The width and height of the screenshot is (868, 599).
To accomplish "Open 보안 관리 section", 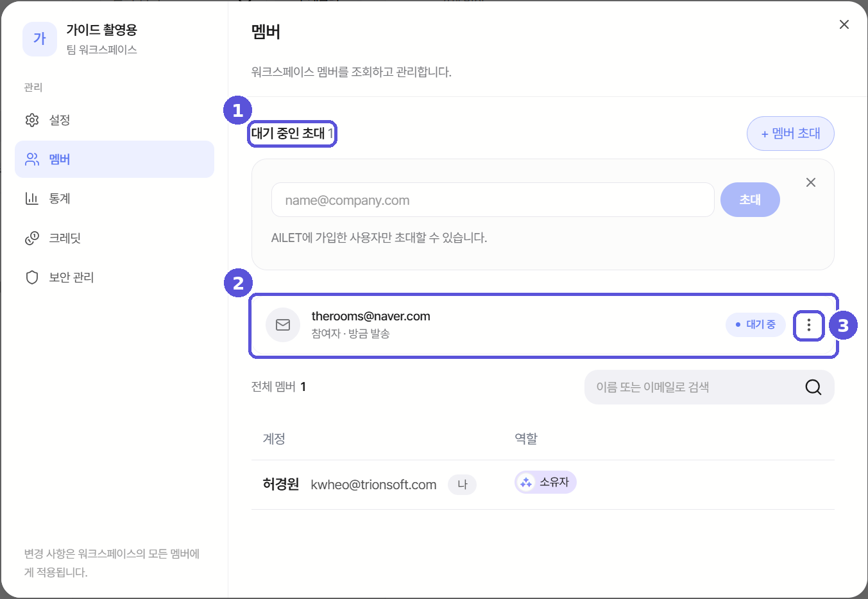I will (x=114, y=277).
